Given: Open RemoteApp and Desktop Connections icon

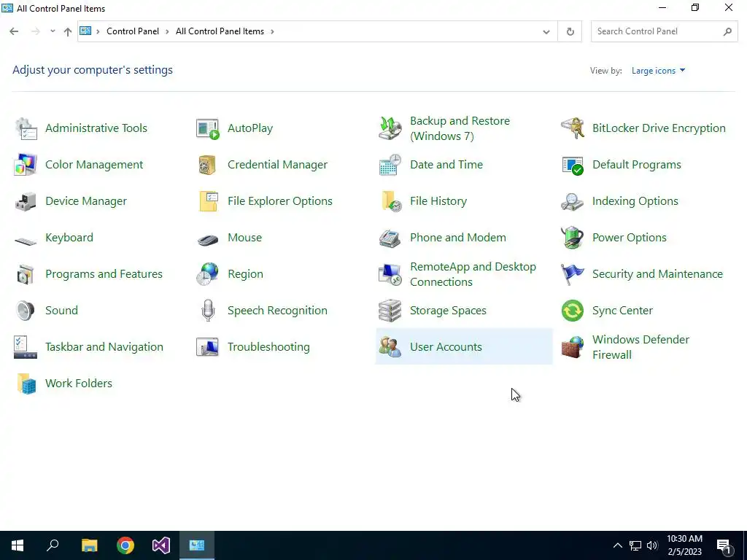Looking at the screenshot, I should point(390,274).
